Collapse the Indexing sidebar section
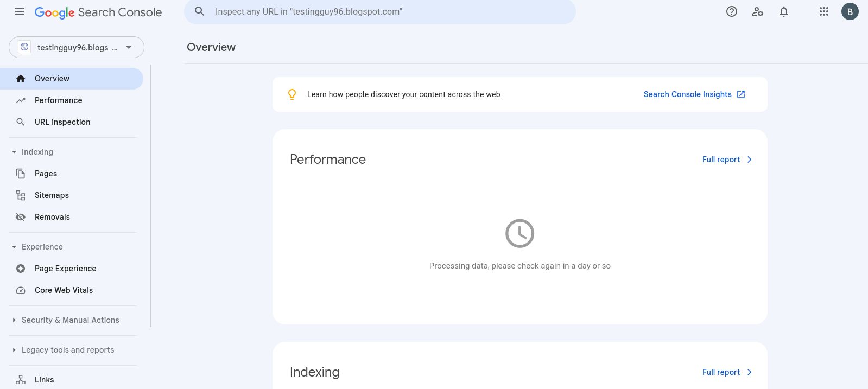 coord(14,152)
